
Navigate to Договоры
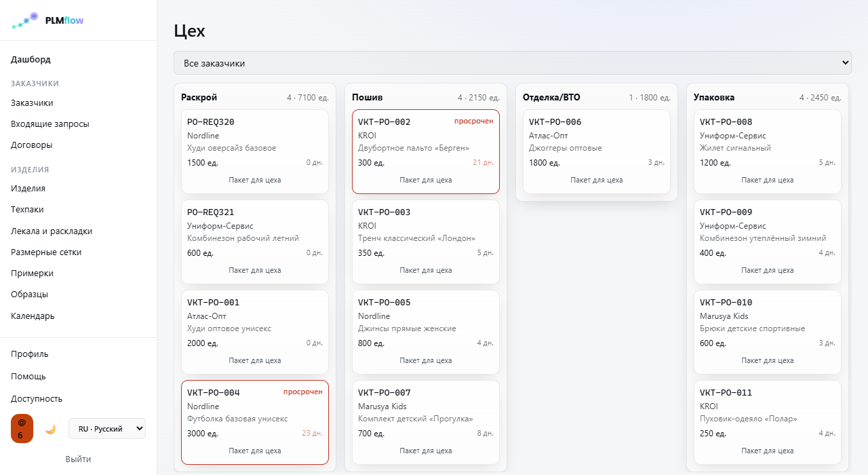pyautogui.click(x=32, y=145)
